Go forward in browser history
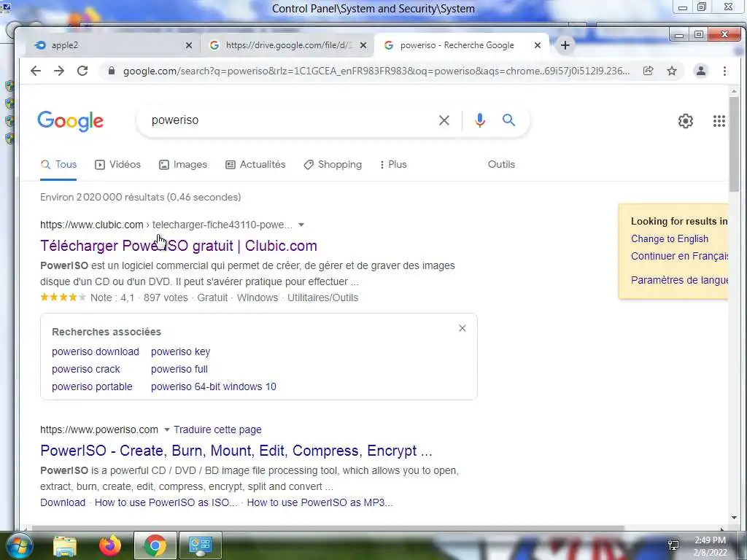Screen dimensions: 747x560 [x=59, y=71]
